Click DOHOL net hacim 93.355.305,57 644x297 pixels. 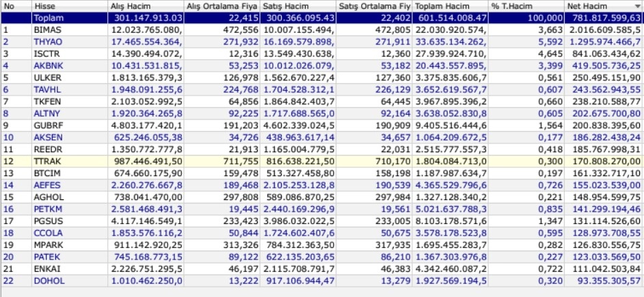click(x=608, y=281)
